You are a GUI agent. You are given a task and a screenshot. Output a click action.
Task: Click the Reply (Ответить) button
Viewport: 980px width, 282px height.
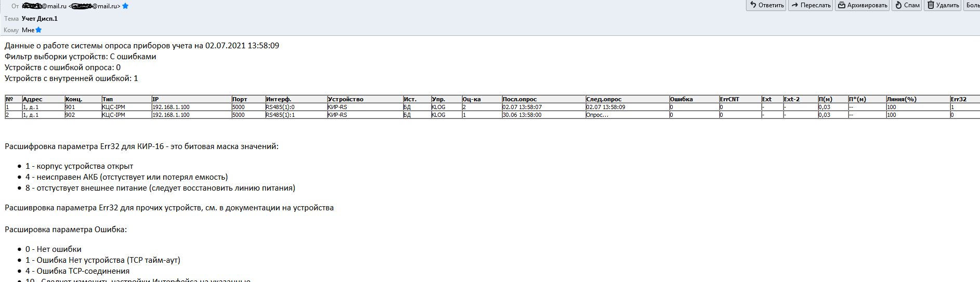766,5
